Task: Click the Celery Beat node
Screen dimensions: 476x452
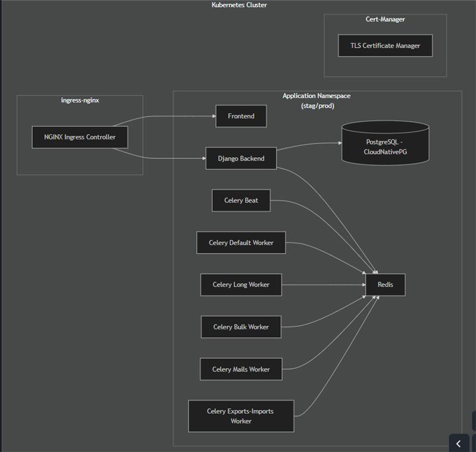Action: (241, 200)
